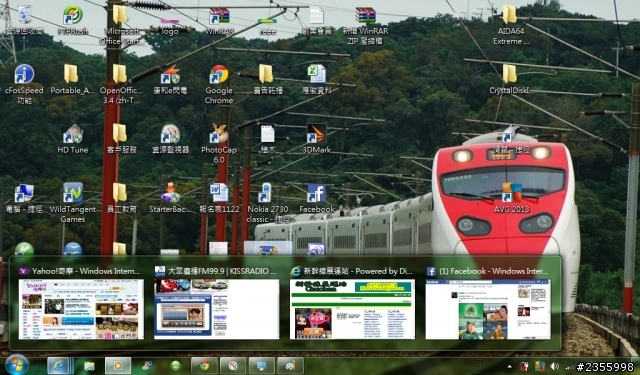
Task: Open the Portable_A... folder
Action: pyautogui.click(x=71, y=74)
